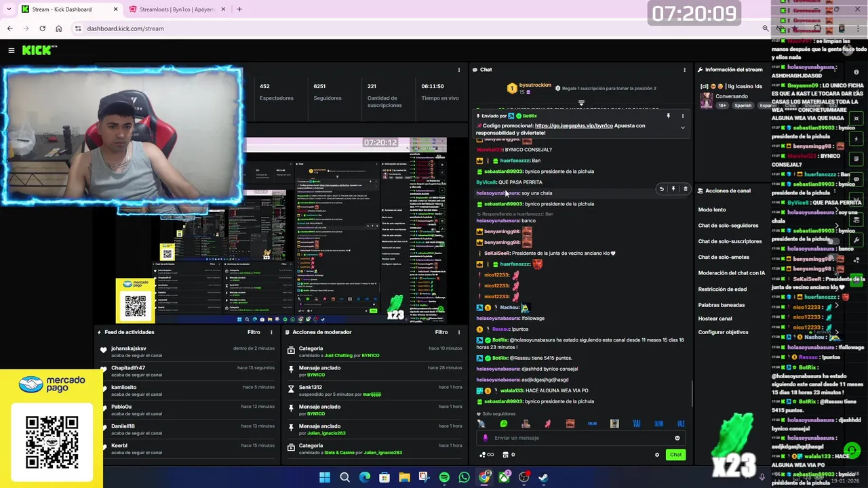Open browser zoom magnifier icon
868x488 pixels.
766,28
